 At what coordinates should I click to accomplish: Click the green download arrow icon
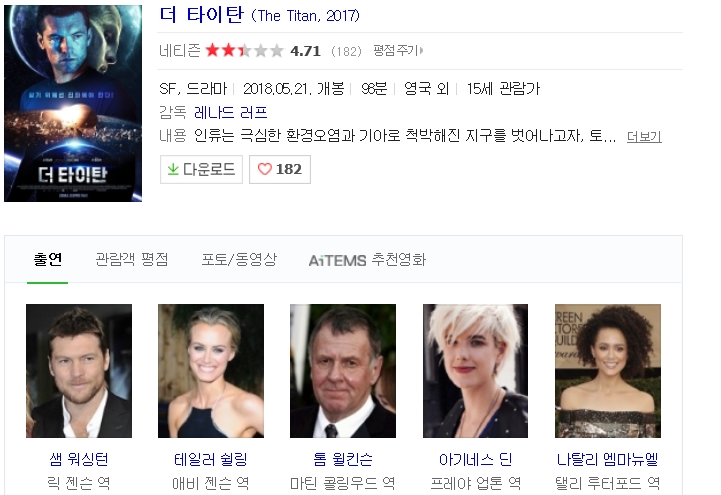(173, 169)
